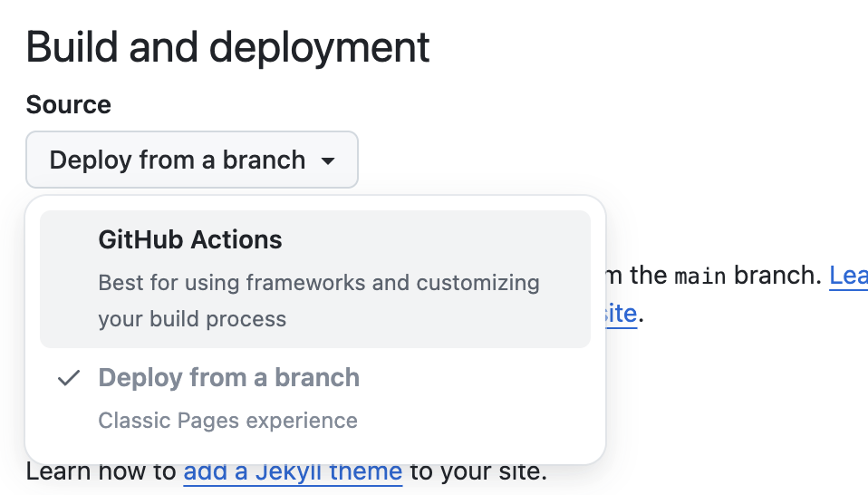The width and height of the screenshot is (868, 495).
Task: Select the GitHub Actions option
Action: [x=314, y=279]
